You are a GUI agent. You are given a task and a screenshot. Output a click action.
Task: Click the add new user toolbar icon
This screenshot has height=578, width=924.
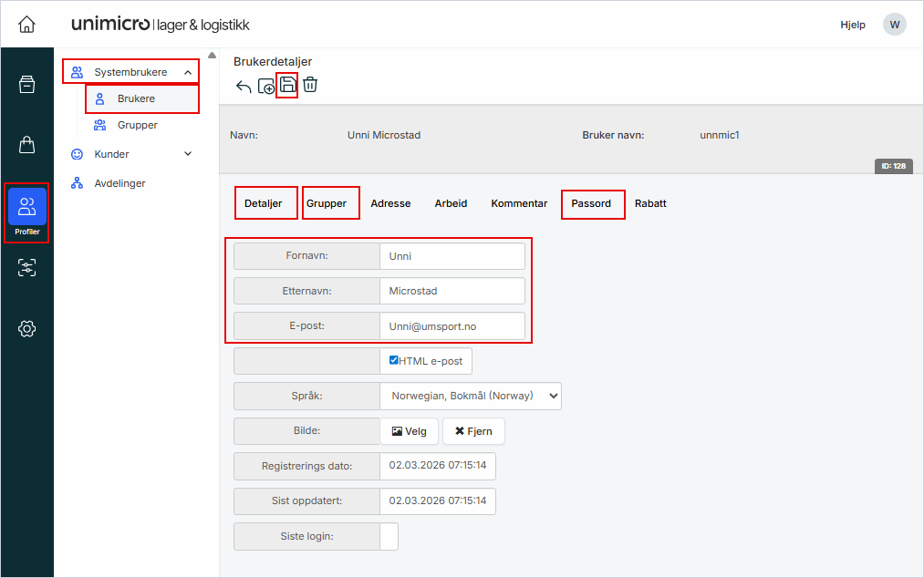tap(266, 87)
